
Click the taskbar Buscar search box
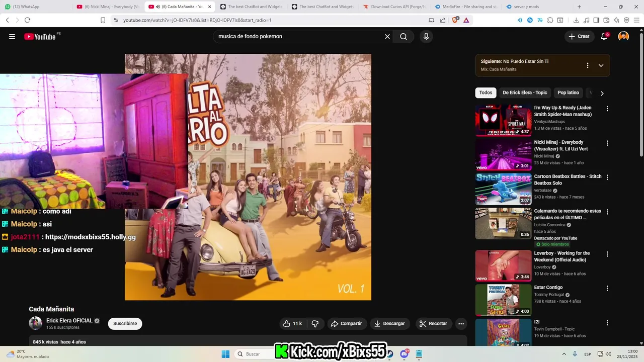tap(254, 354)
